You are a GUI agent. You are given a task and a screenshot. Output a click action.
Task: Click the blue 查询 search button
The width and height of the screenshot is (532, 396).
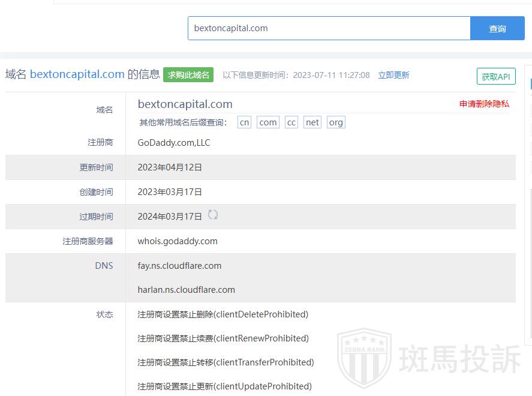click(x=497, y=28)
